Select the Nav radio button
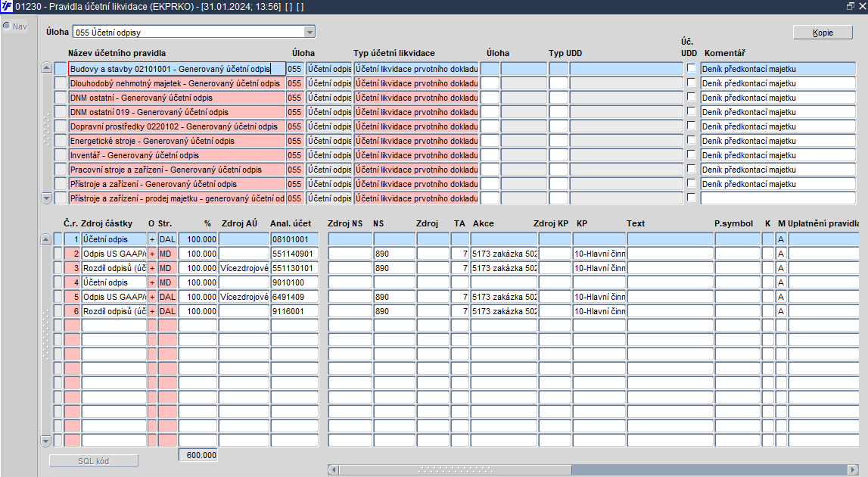868x477 pixels. point(7,26)
